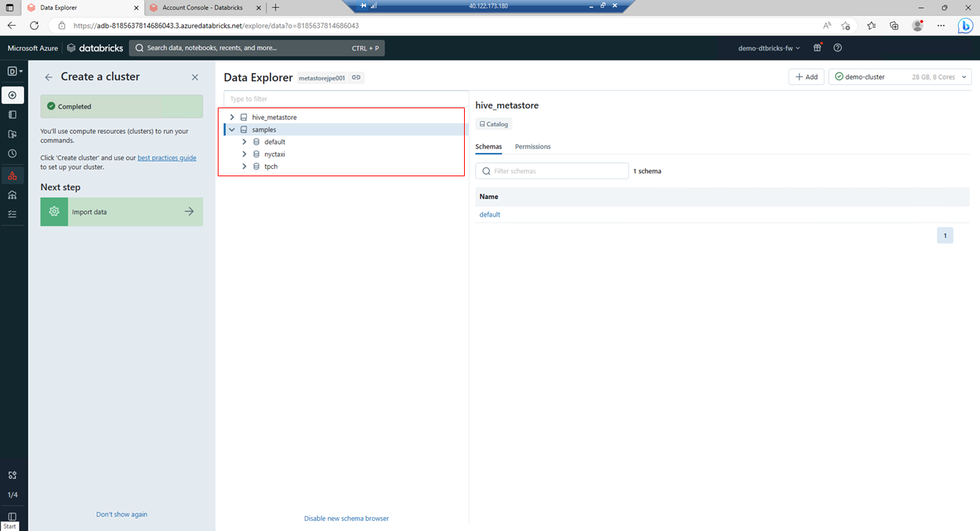
Task: Expand the default schema chevron
Action: click(245, 142)
